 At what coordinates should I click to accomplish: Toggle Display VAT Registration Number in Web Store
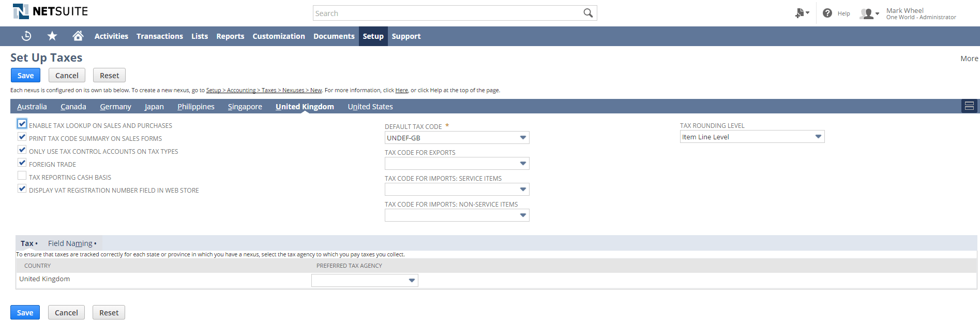pos(22,189)
